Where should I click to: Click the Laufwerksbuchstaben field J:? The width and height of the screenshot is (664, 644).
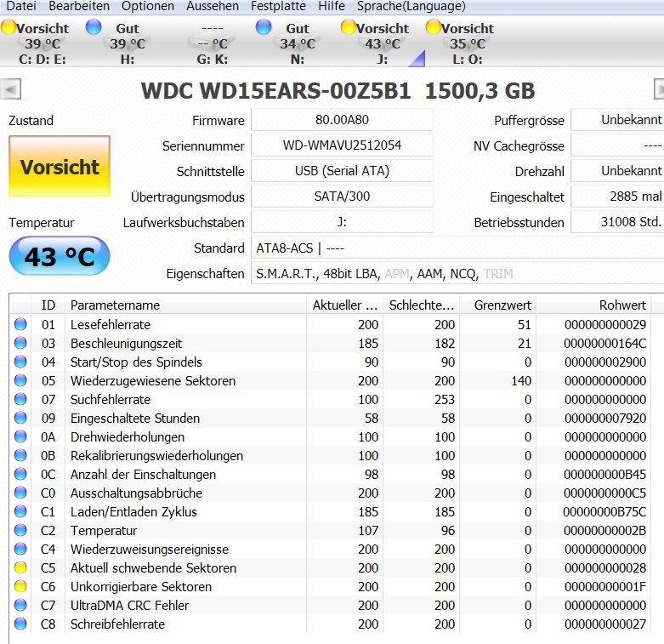click(x=342, y=221)
